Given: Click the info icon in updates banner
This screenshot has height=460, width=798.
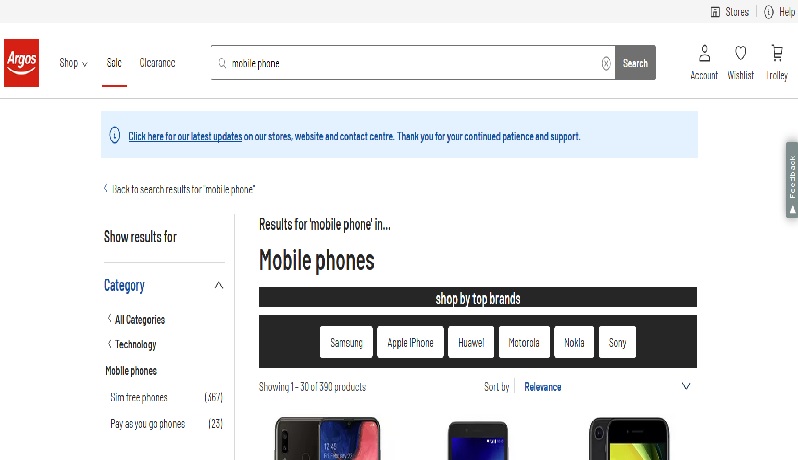Looking at the screenshot, I should [115, 135].
